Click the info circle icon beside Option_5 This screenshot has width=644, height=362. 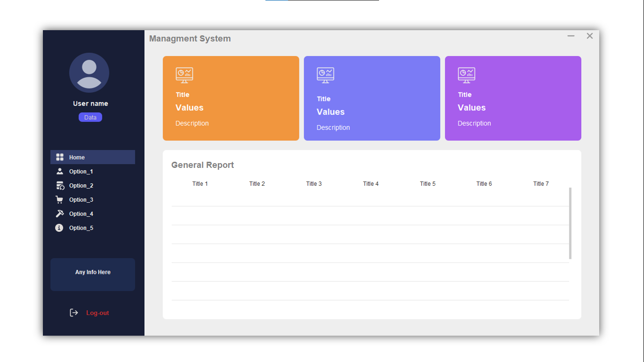pos(59,228)
